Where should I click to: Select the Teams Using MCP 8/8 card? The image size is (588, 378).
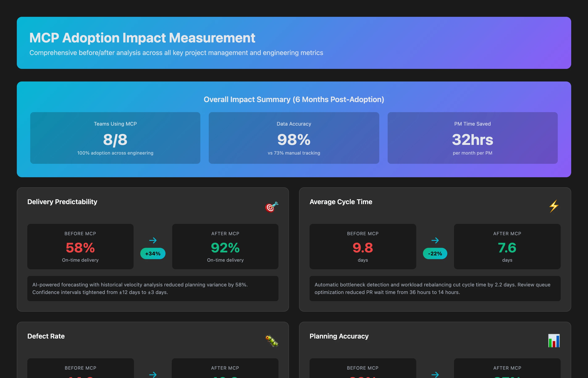[115, 138]
